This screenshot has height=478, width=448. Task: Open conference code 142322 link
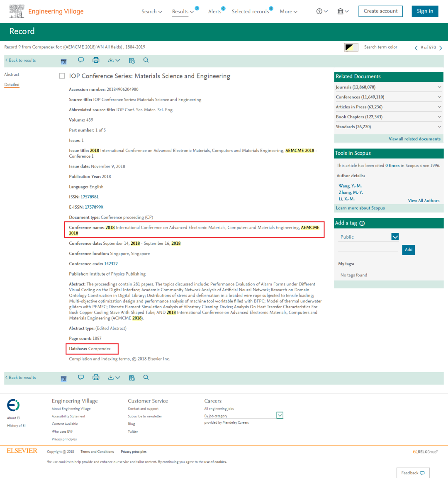111,264
